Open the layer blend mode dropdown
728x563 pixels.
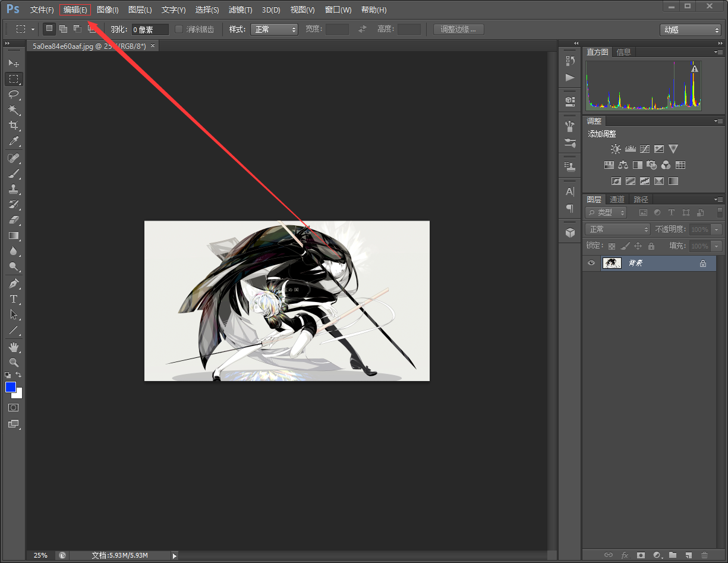[618, 229]
